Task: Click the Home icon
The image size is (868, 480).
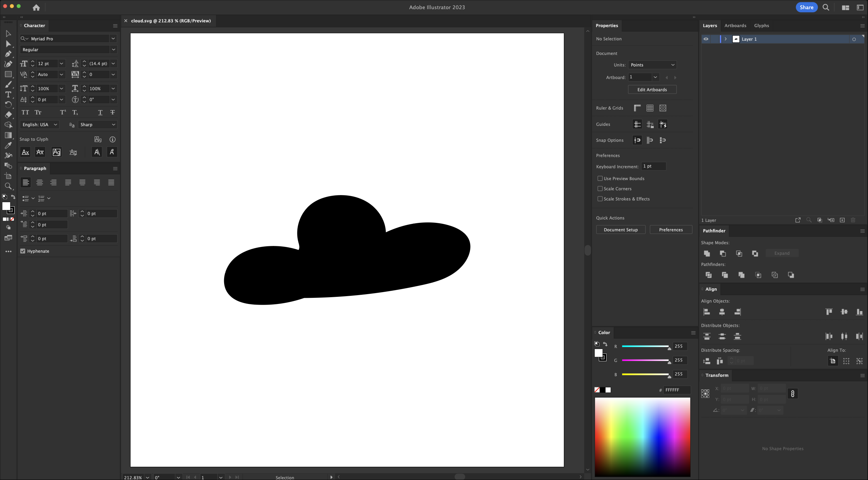Action: coord(36,7)
